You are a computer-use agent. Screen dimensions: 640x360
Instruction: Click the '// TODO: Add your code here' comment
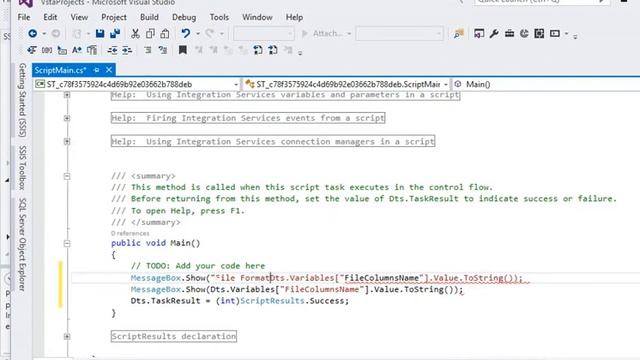(198, 266)
